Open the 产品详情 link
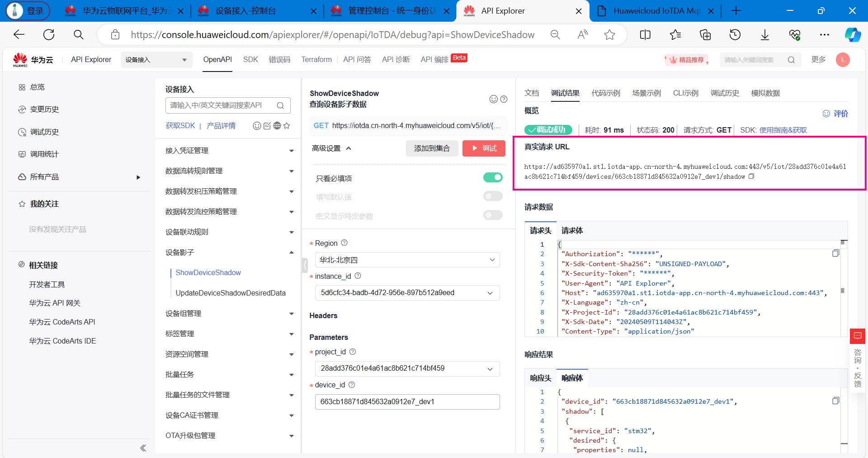Image resolution: width=868 pixels, height=458 pixels. [x=221, y=126]
